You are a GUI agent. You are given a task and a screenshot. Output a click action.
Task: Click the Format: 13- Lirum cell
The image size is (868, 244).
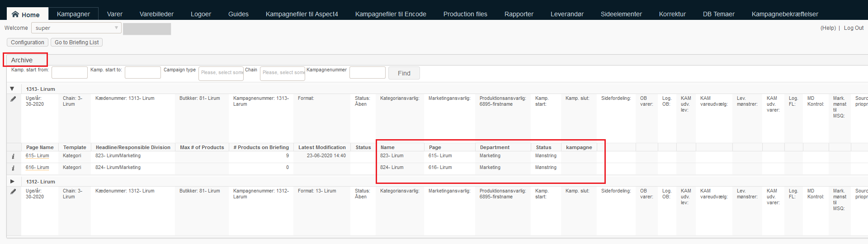click(x=317, y=191)
